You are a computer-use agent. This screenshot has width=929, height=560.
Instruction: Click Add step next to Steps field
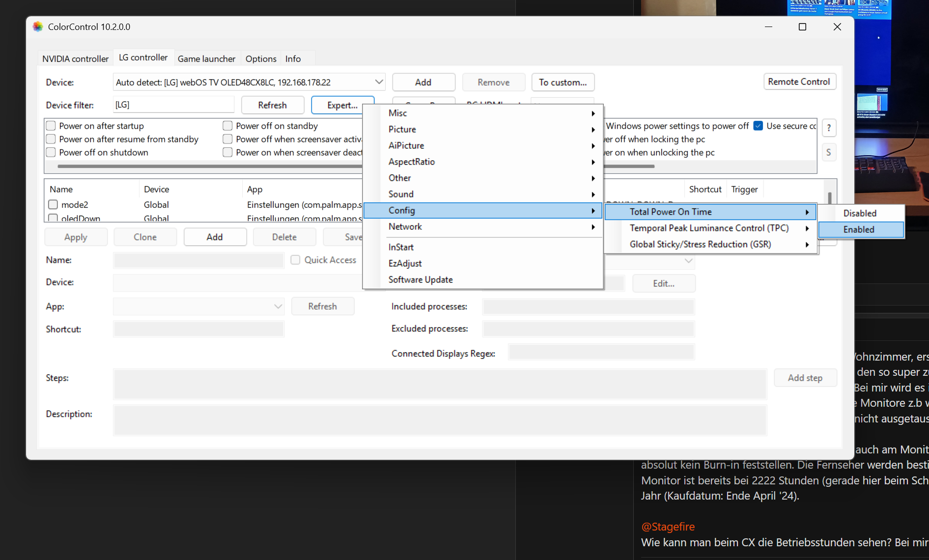(805, 377)
